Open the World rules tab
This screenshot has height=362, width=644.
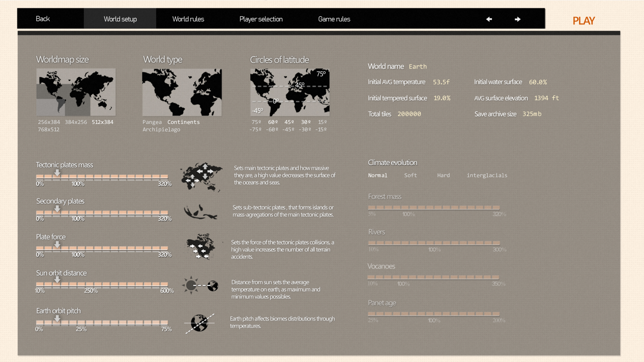[188, 19]
